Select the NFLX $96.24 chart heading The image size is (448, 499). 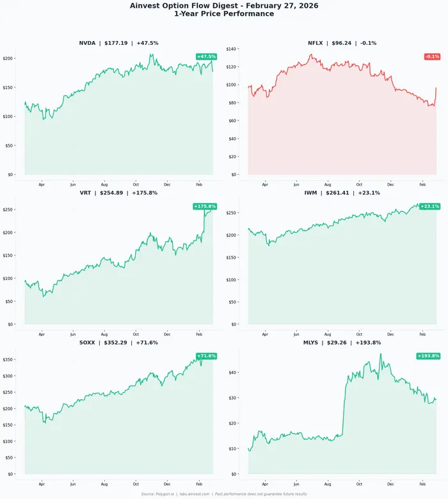(342, 43)
